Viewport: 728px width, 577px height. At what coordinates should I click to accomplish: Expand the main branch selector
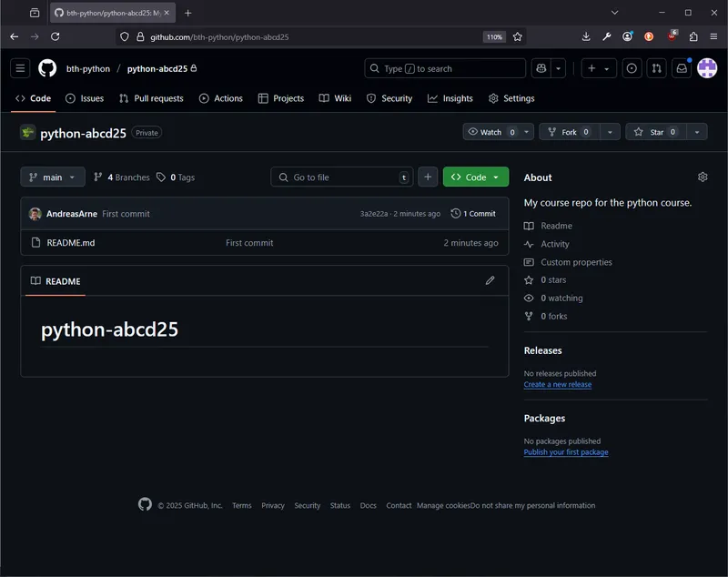click(x=53, y=177)
